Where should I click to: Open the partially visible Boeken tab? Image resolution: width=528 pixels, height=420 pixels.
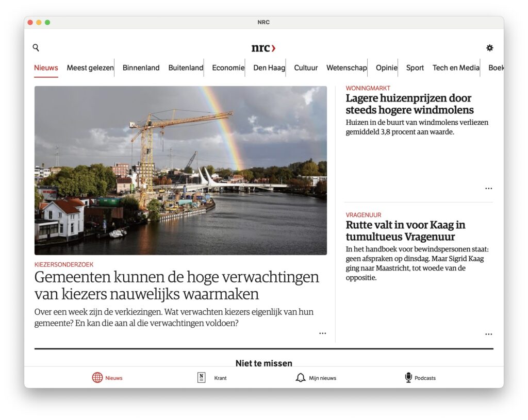coord(496,68)
